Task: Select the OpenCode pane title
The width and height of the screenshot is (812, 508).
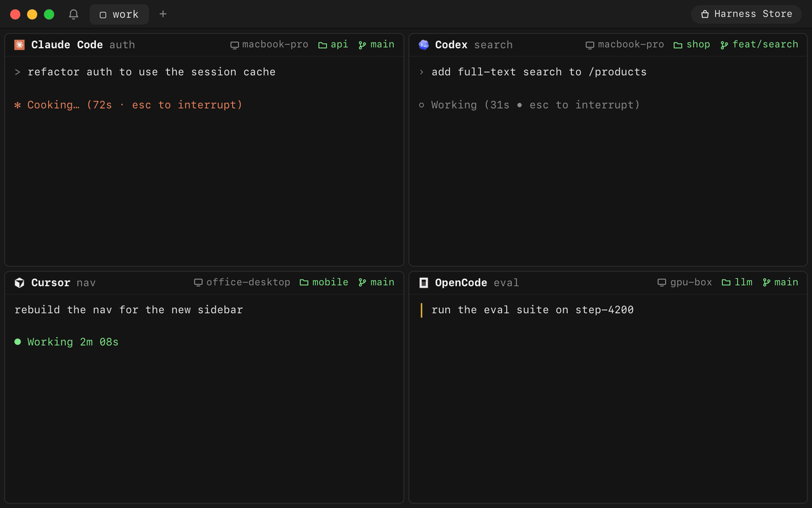Action: [461, 283]
